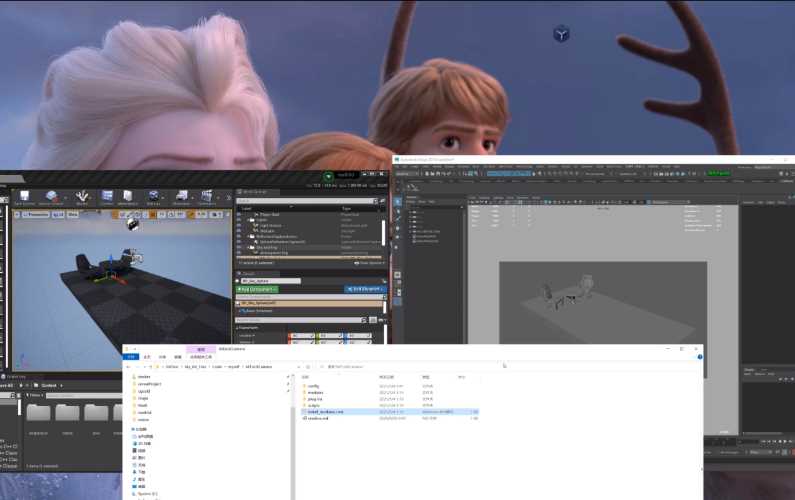The image size is (795, 500).
Task: Select the config folder in Explorer
Action: click(313, 386)
